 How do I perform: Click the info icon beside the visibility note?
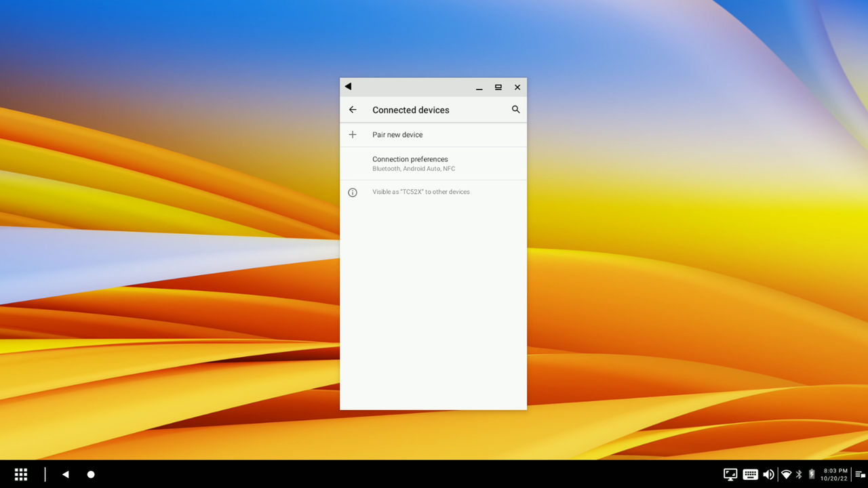(353, 192)
